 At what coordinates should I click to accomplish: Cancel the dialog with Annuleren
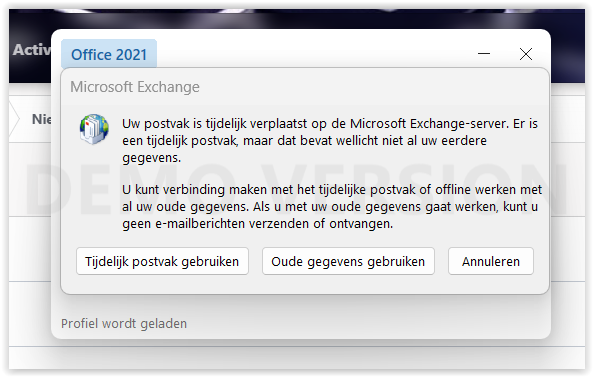tap(491, 261)
